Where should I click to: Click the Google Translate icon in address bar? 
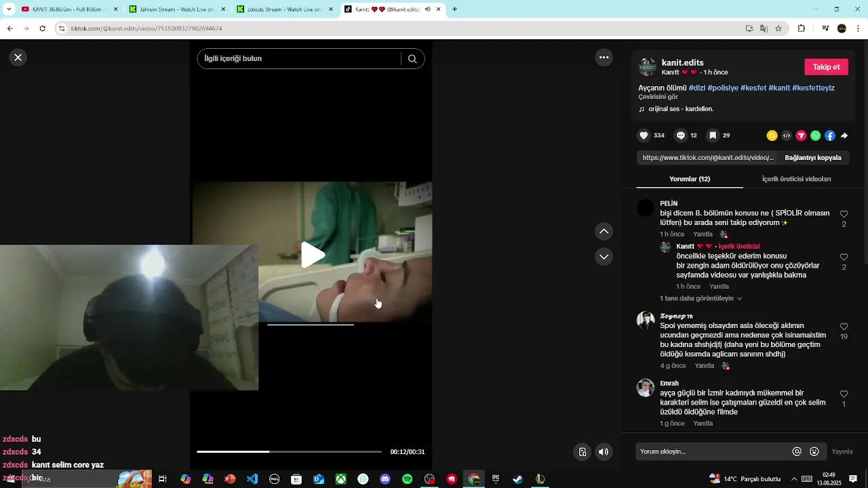click(x=764, y=28)
